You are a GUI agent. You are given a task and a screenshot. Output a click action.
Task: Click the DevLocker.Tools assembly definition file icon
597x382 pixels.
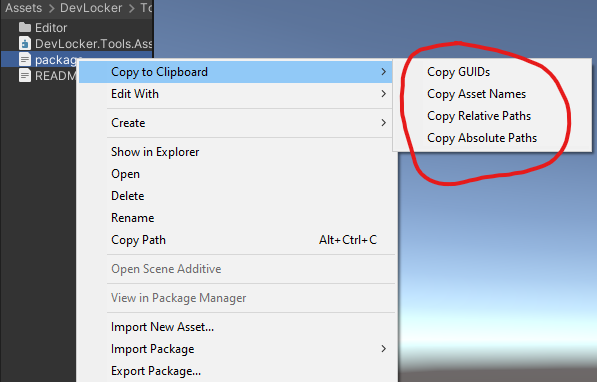(25, 43)
